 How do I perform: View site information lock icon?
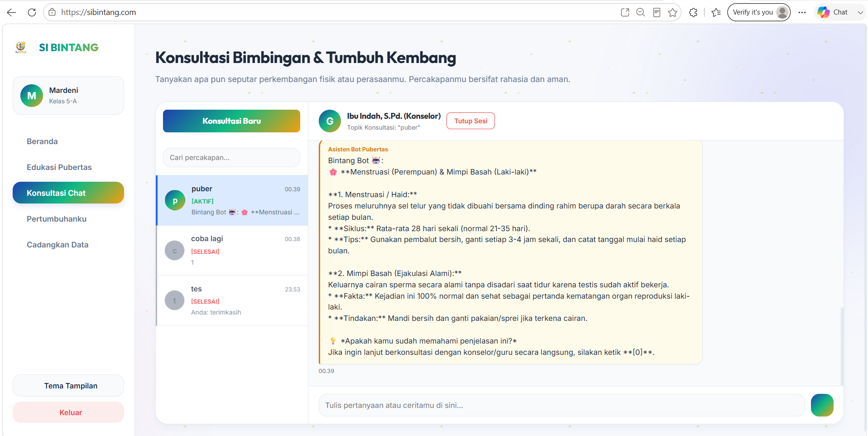(x=52, y=12)
